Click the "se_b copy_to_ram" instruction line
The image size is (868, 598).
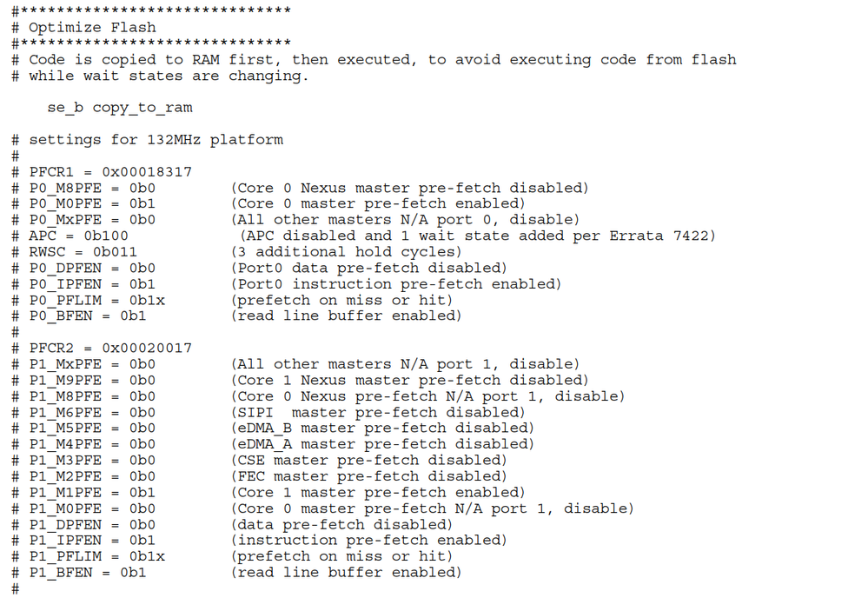119,108
